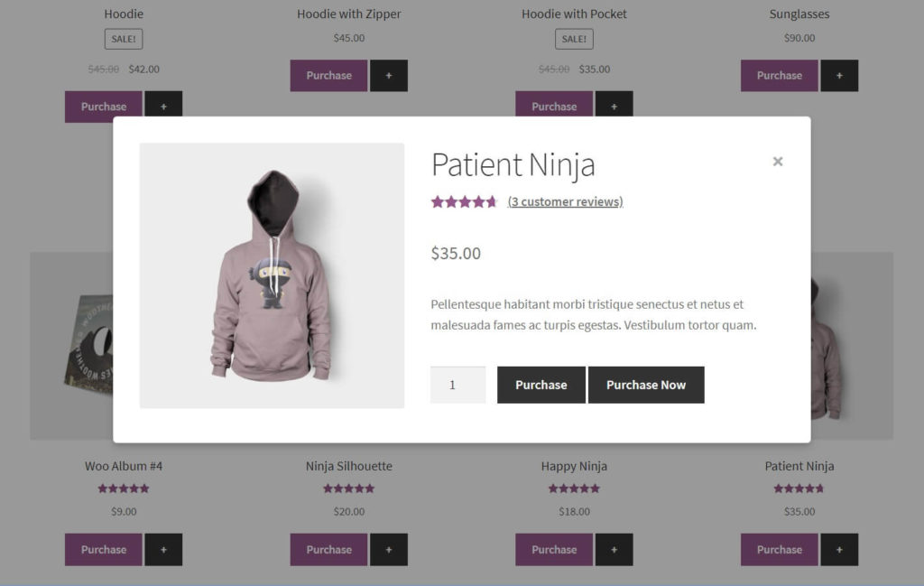The image size is (924, 586).
Task: Purchase the Sunglasses product
Action: click(x=780, y=76)
